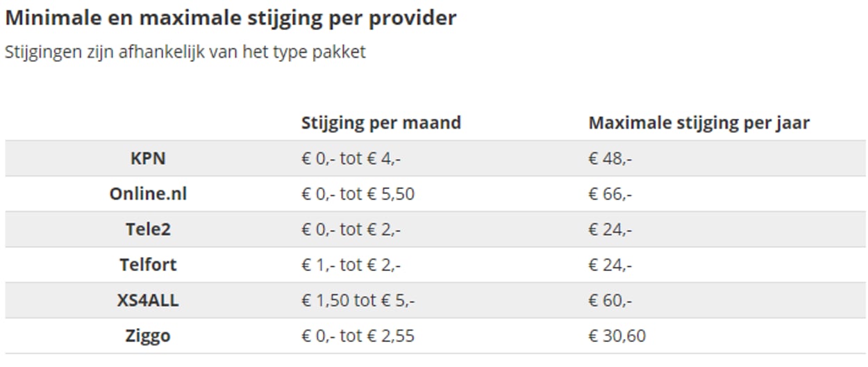Select the '€ 1,- tot € 2,-' cell
868x367 pixels.
[351, 265]
